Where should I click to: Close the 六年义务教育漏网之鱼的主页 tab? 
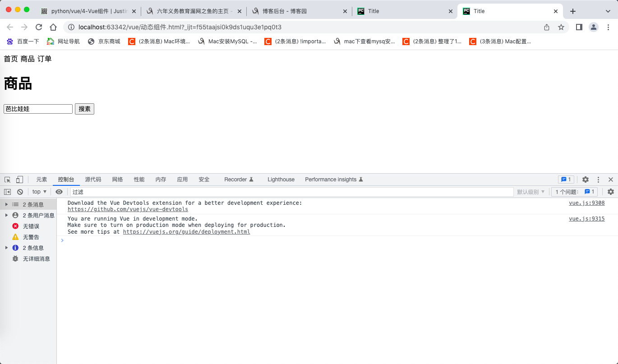pos(239,11)
